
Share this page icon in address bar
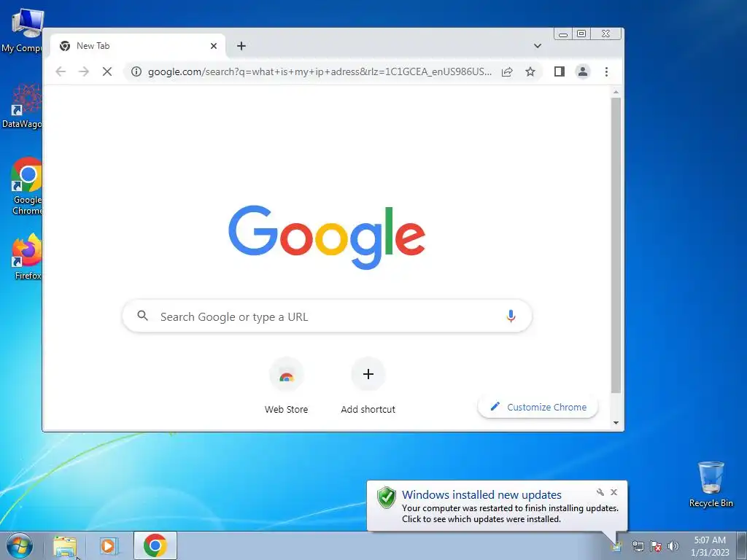click(x=507, y=71)
